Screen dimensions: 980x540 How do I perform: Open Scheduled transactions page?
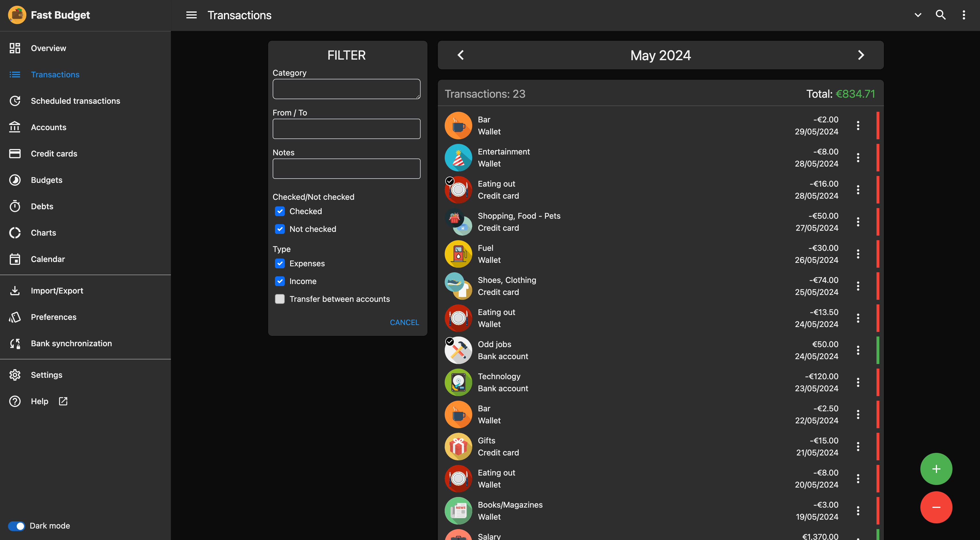click(85, 101)
